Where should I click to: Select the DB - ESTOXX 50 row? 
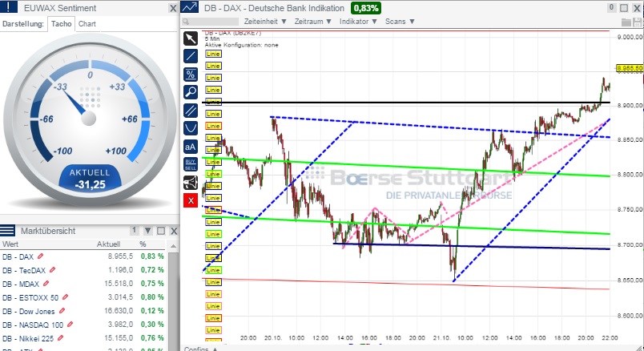pos(83,297)
